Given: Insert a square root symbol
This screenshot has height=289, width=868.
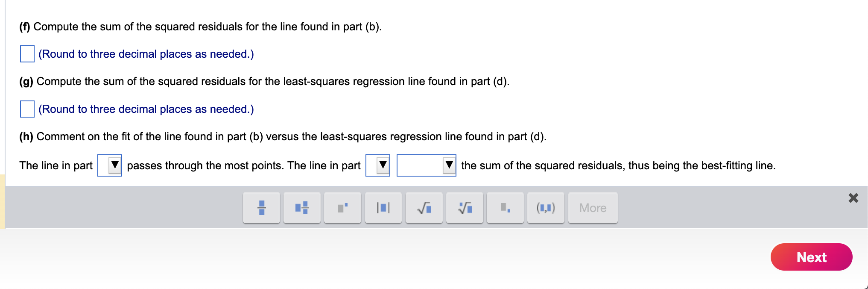Looking at the screenshot, I should (424, 208).
